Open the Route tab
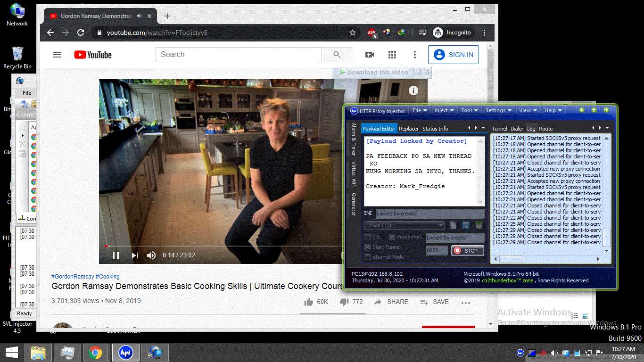644x362 pixels. coord(546,129)
